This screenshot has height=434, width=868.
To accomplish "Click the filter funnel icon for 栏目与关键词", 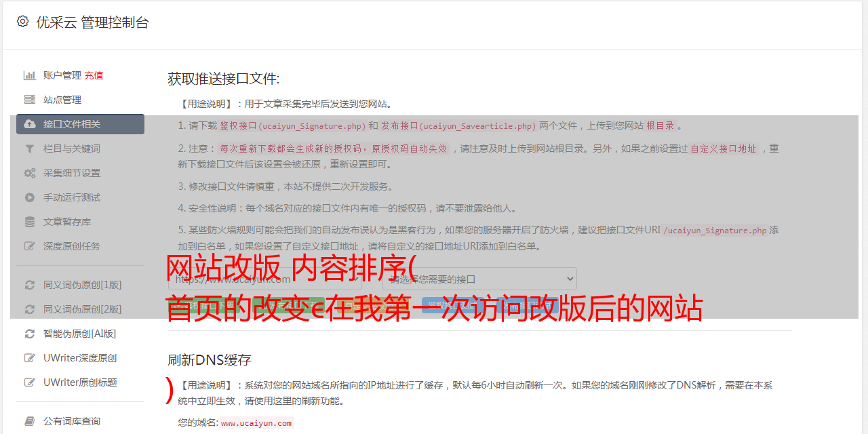I will (x=30, y=149).
